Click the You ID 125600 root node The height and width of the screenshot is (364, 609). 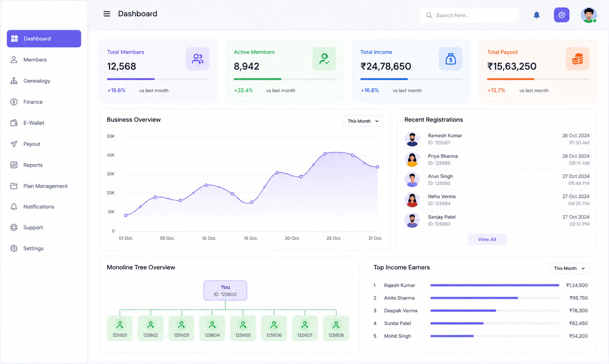pyautogui.click(x=225, y=290)
